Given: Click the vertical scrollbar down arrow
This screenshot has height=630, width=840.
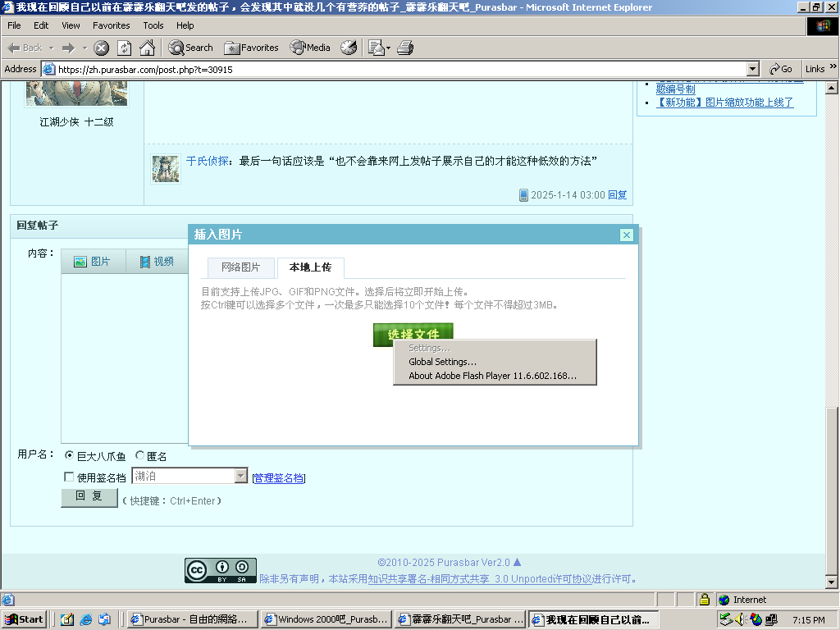Looking at the screenshot, I should 832,582.
